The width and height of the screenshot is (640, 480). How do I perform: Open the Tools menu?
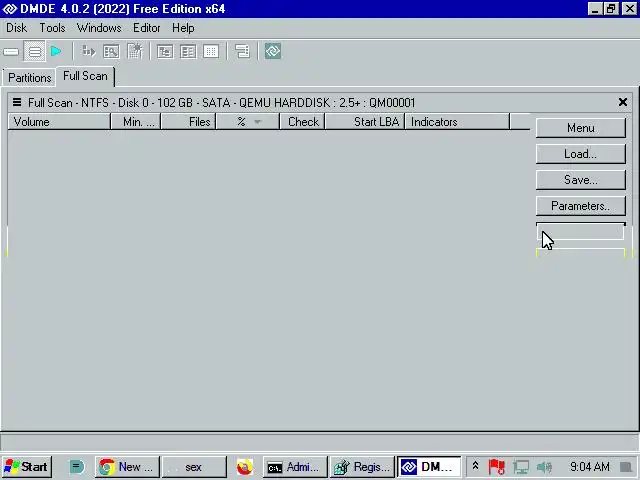(x=52, y=28)
